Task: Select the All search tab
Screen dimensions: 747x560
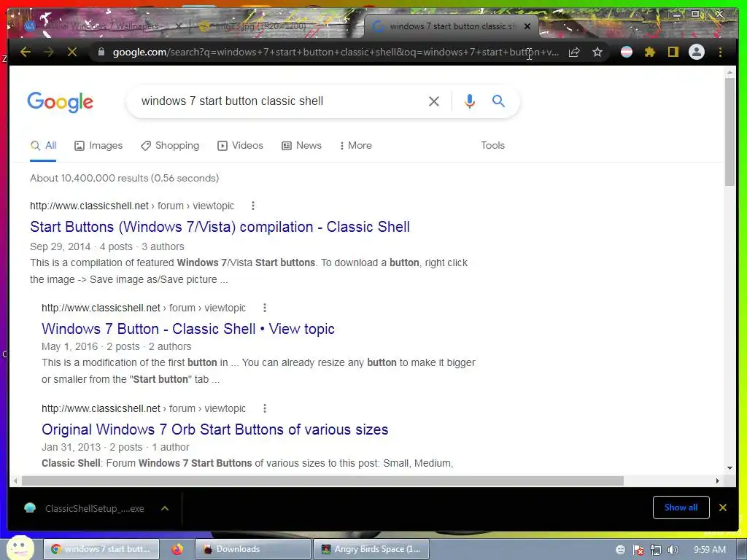Action: click(43, 146)
